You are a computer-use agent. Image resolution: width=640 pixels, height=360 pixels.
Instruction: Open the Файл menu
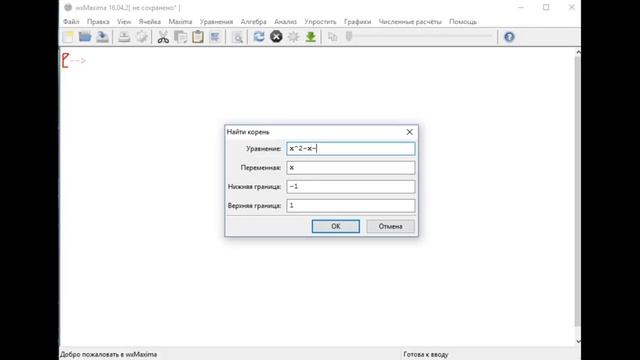click(71, 22)
